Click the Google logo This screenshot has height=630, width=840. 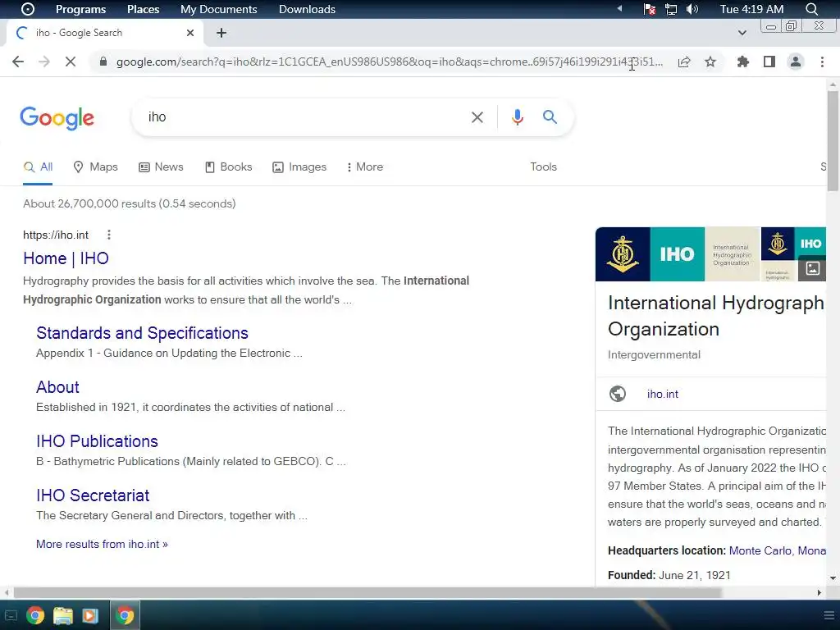(57, 118)
